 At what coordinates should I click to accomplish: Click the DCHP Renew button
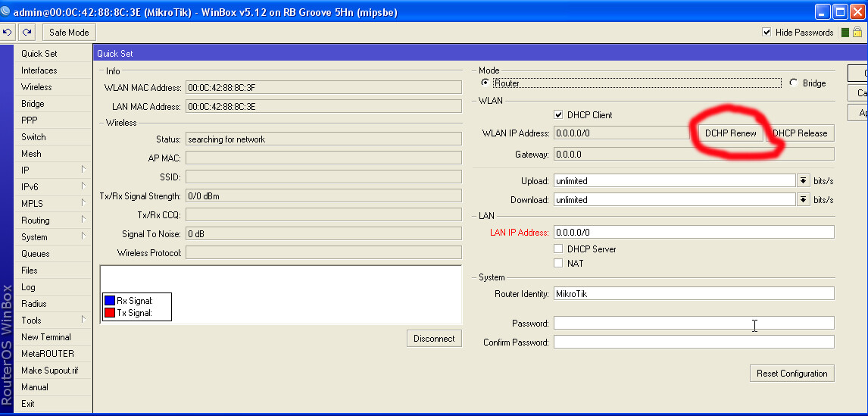[730, 133]
